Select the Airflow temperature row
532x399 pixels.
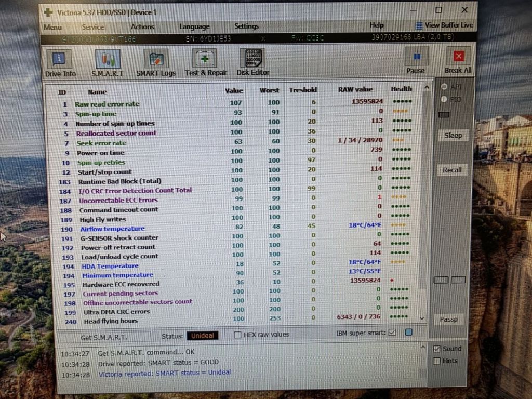pyautogui.click(x=235, y=228)
